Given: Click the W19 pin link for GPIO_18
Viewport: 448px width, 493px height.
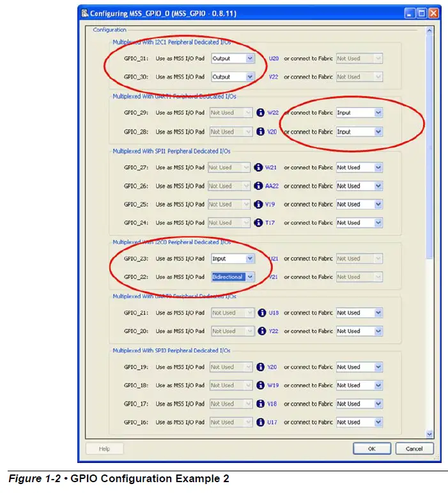Looking at the screenshot, I should 273,386.
